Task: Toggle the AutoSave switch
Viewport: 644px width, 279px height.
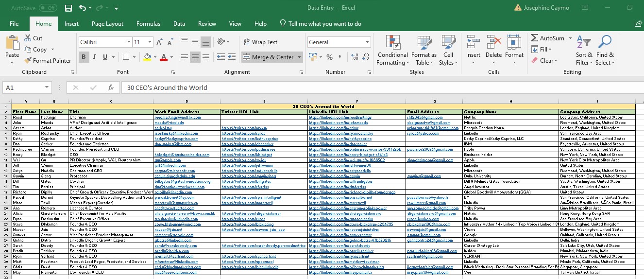Action: [48, 8]
